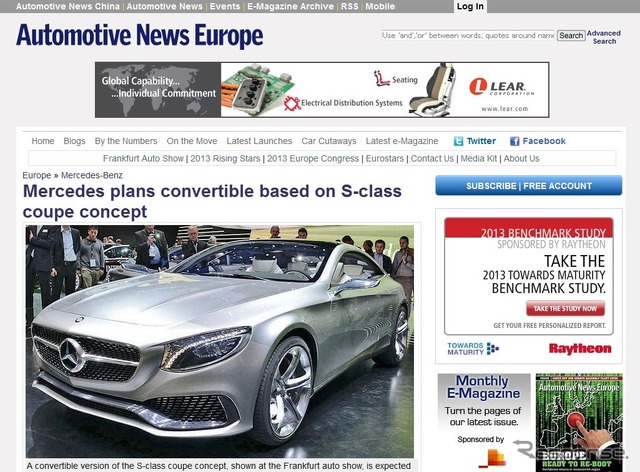The height and width of the screenshot is (472, 640).
Task: Click Take the Study Now button
Action: click(x=565, y=309)
